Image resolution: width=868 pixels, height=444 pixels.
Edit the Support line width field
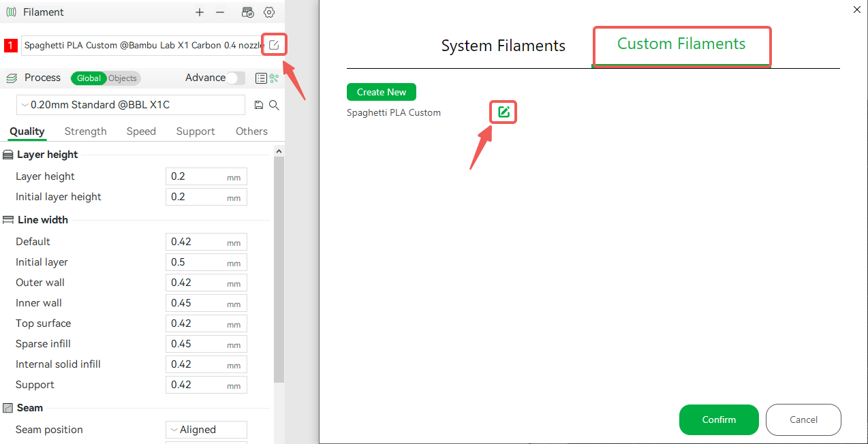point(206,385)
